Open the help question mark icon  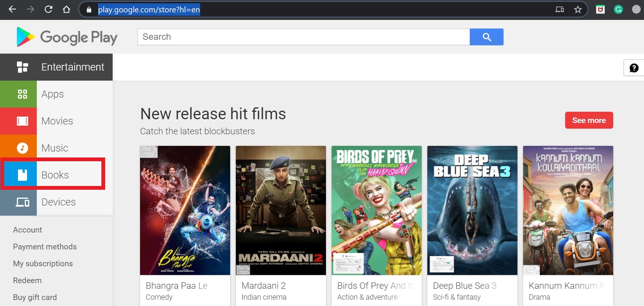(634, 68)
